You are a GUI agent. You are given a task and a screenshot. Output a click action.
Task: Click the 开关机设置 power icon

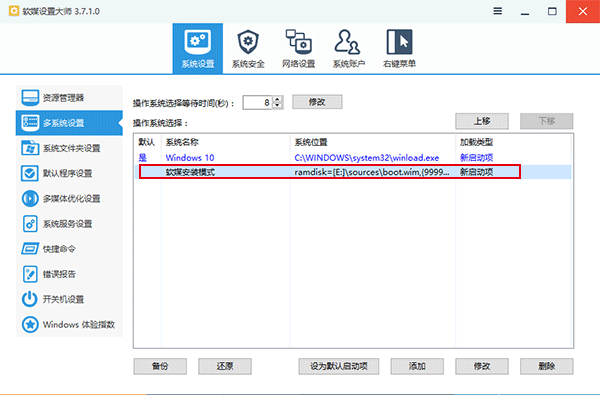coord(30,299)
